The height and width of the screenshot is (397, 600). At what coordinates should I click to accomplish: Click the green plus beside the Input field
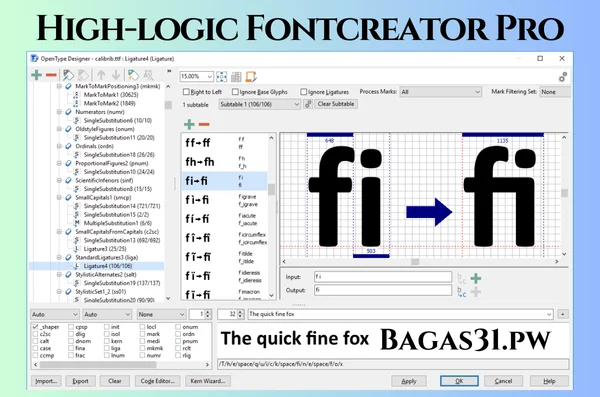(476, 278)
